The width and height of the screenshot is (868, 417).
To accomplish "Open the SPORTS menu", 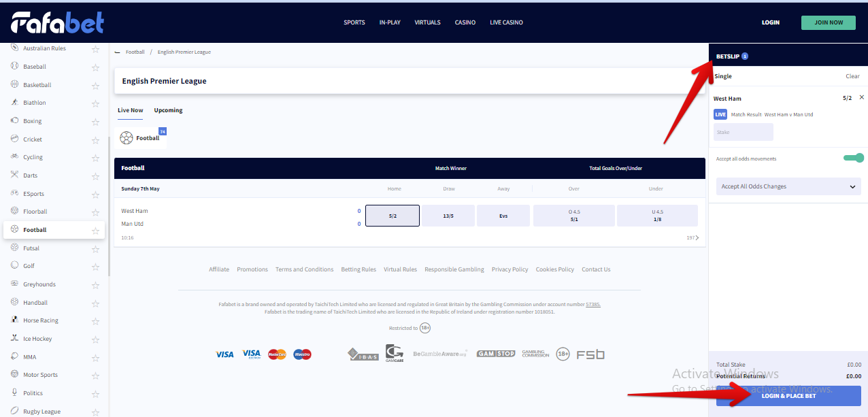I will [354, 22].
